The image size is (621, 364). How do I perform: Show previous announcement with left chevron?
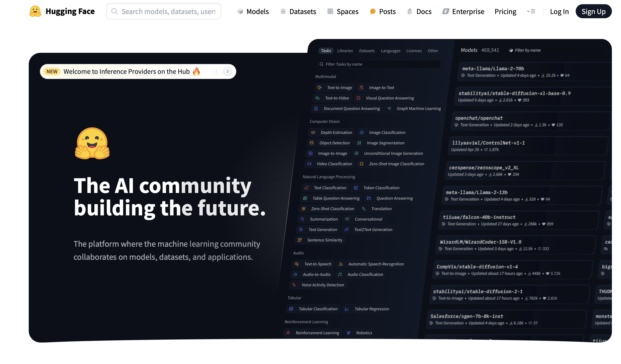pos(216,71)
